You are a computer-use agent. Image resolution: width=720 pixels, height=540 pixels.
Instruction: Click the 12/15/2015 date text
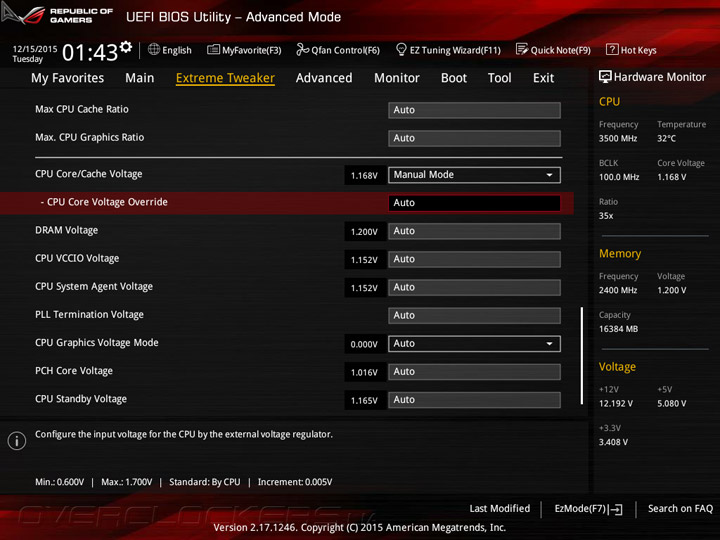coord(34,49)
